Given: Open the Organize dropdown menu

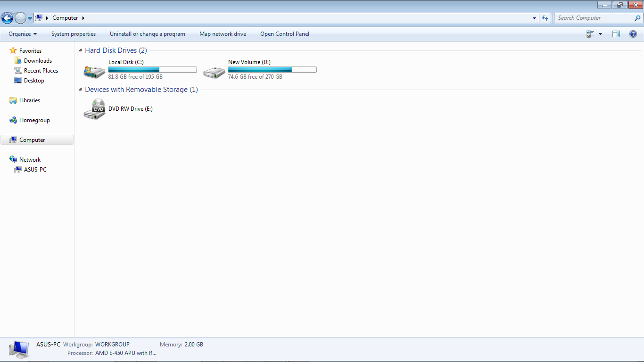Looking at the screenshot, I should (x=22, y=33).
